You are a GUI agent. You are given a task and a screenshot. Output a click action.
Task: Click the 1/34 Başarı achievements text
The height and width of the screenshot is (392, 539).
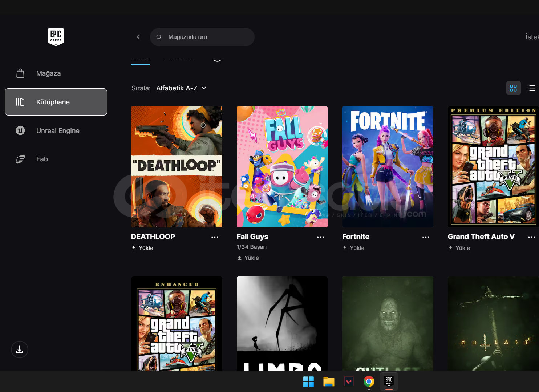[x=252, y=247]
